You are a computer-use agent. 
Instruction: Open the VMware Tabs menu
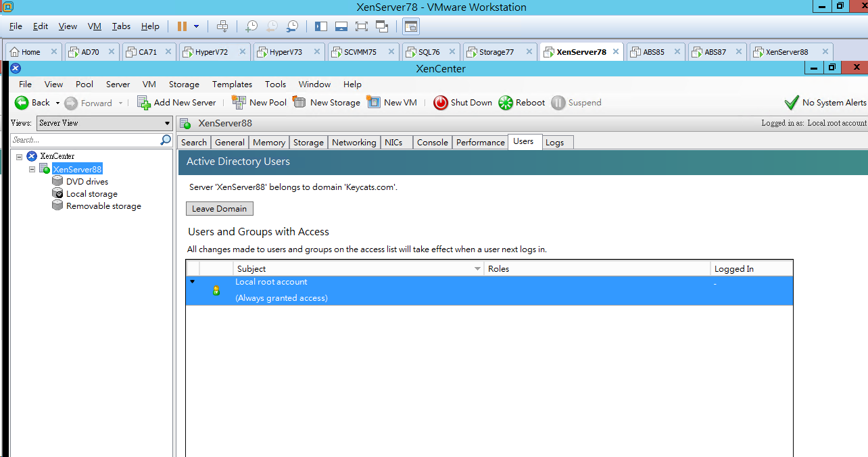(x=121, y=26)
